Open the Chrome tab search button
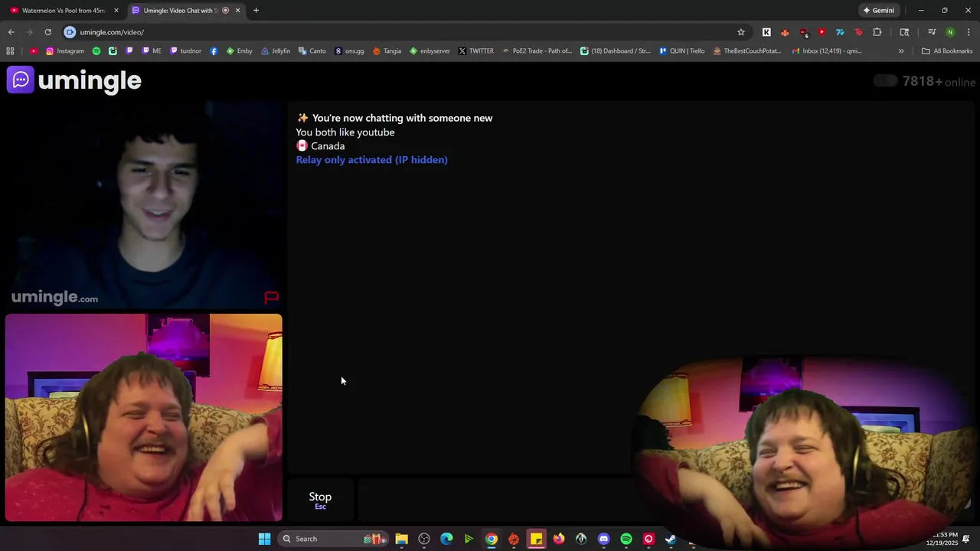980x551 pixels. (x=904, y=32)
